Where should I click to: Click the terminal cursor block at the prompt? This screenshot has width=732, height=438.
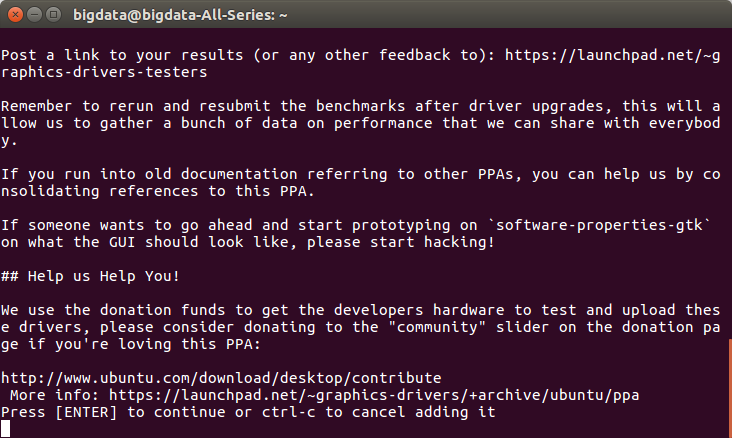click(x=6, y=430)
